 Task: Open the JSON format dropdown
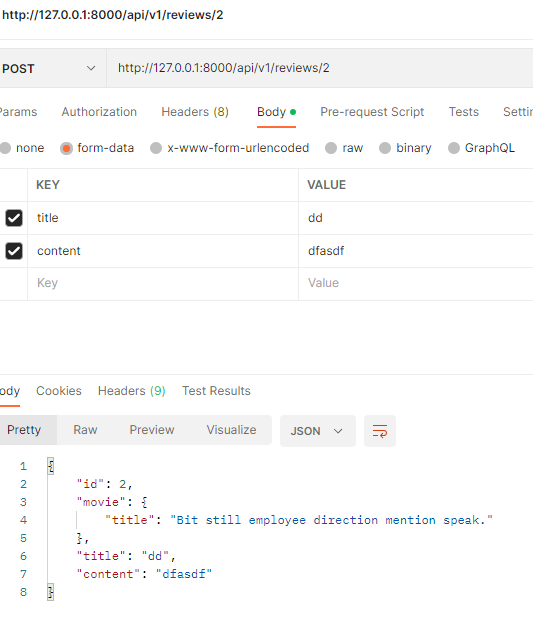coord(317,431)
